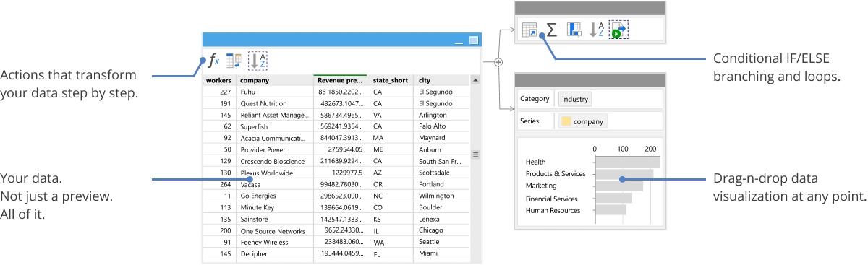The image size is (868, 265).
Task: Click the company series yellow color swatch
Action: (x=566, y=121)
